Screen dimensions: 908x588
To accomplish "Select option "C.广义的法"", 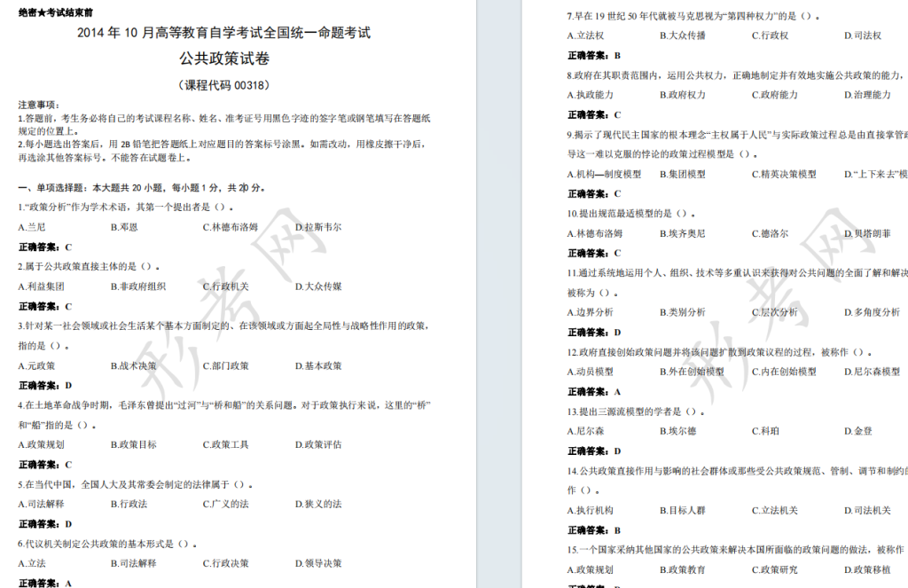I will 226,504.
